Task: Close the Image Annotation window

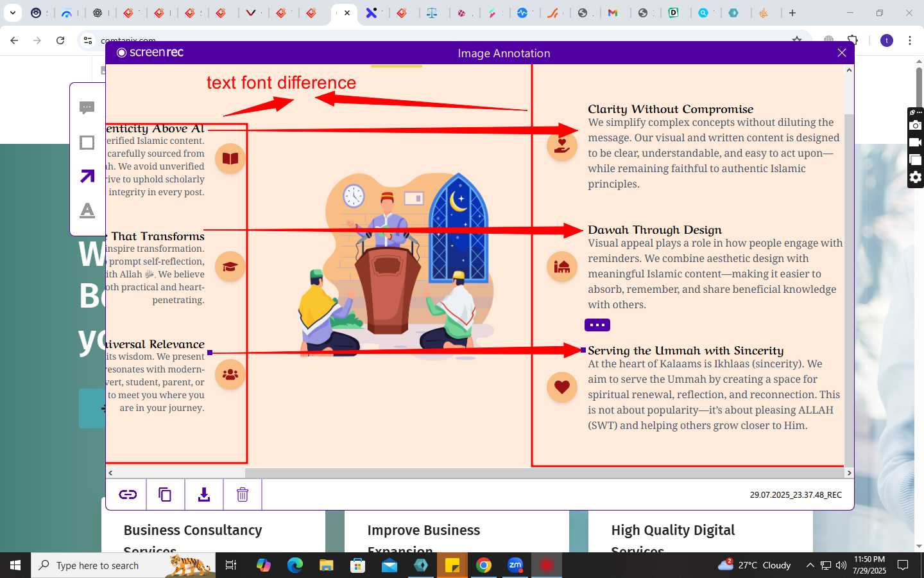Action: (842, 53)
